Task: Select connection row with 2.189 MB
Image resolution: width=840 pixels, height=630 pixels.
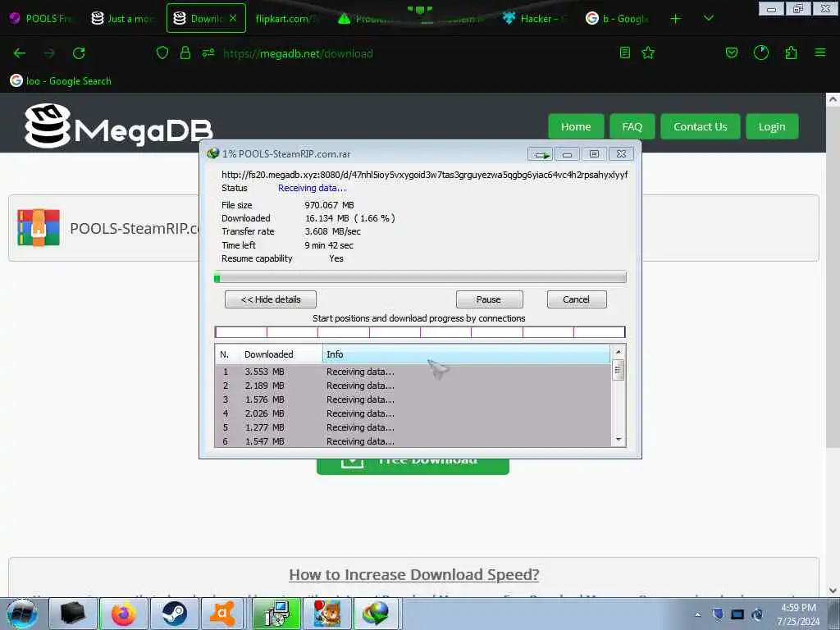Action: [x=413, y=386]
